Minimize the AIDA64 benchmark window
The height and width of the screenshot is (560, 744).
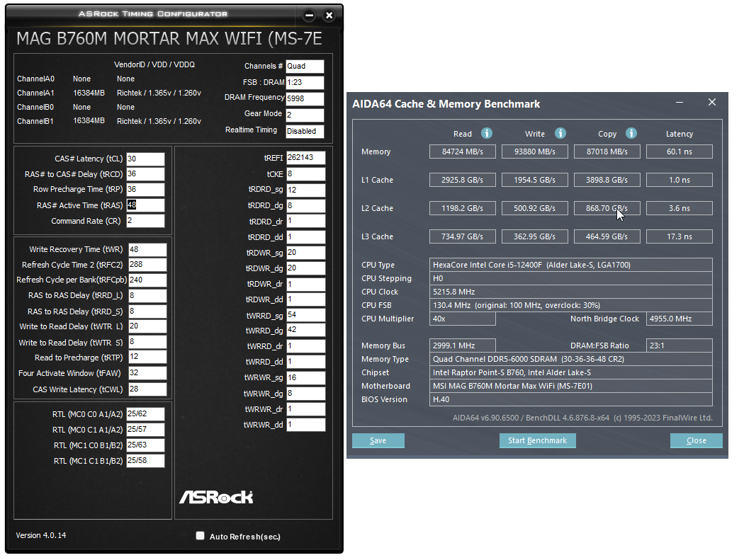point(680,103)
